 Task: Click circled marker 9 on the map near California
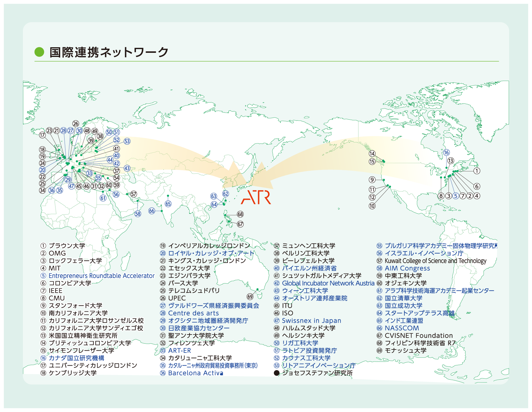tap(372, 180)
